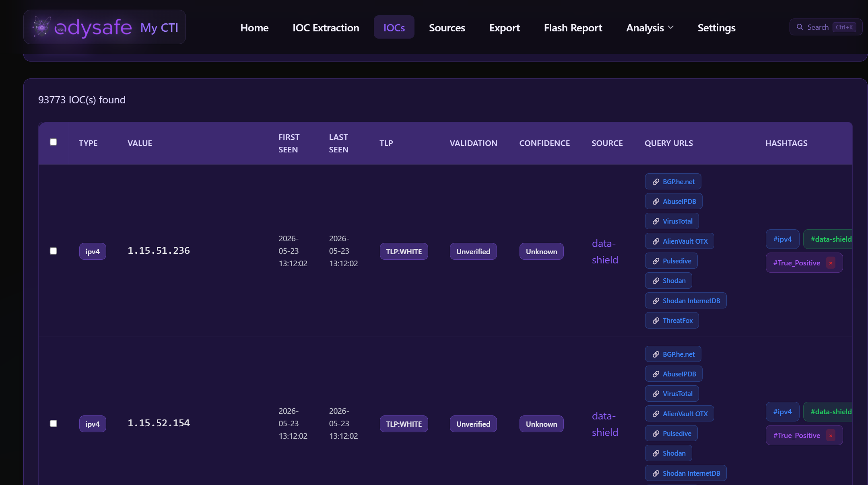This screenshot has width=868, height=485.
Task: Toggle the select-all IOCs checkbox in header
Action: 54,142
